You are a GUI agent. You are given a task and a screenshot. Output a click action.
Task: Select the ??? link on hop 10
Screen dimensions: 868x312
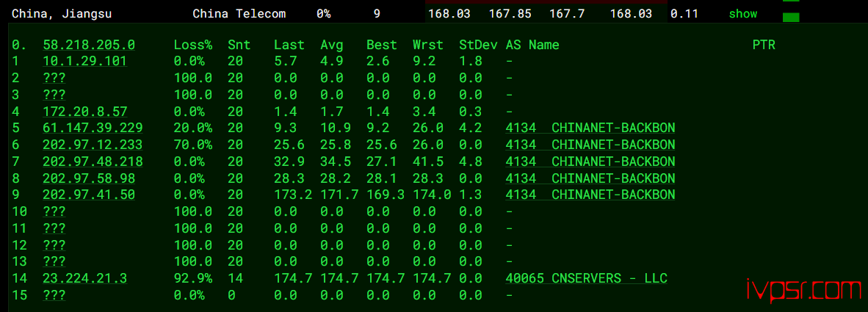(54, 211)
